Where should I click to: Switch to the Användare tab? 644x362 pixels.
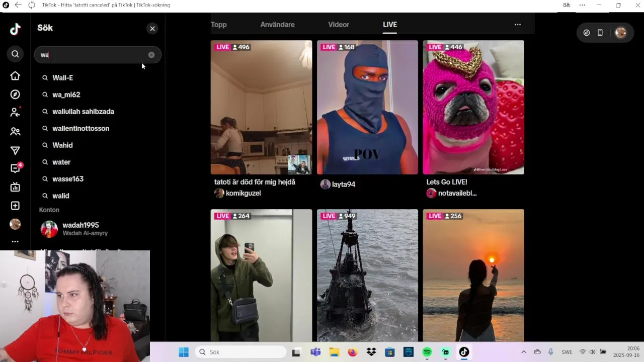click(x=278, y=25)
